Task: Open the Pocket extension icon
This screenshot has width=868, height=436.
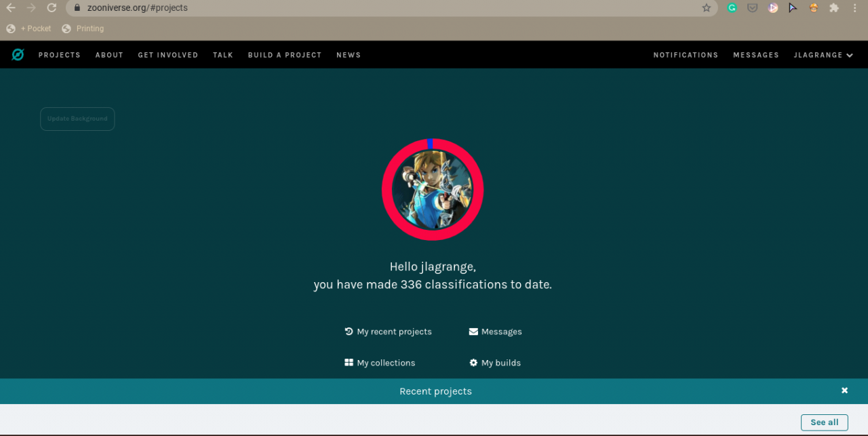Action: click(752, 8)
